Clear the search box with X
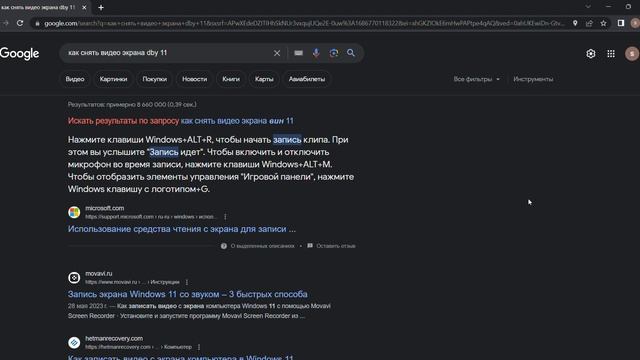Image resolution: width=640 pixels, height=360 pixels. [277, 53]
